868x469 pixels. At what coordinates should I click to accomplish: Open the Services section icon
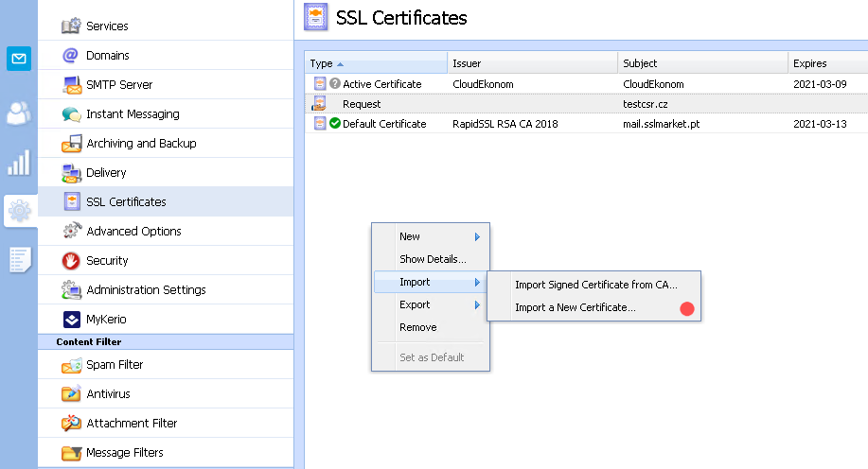click(71, 26)
